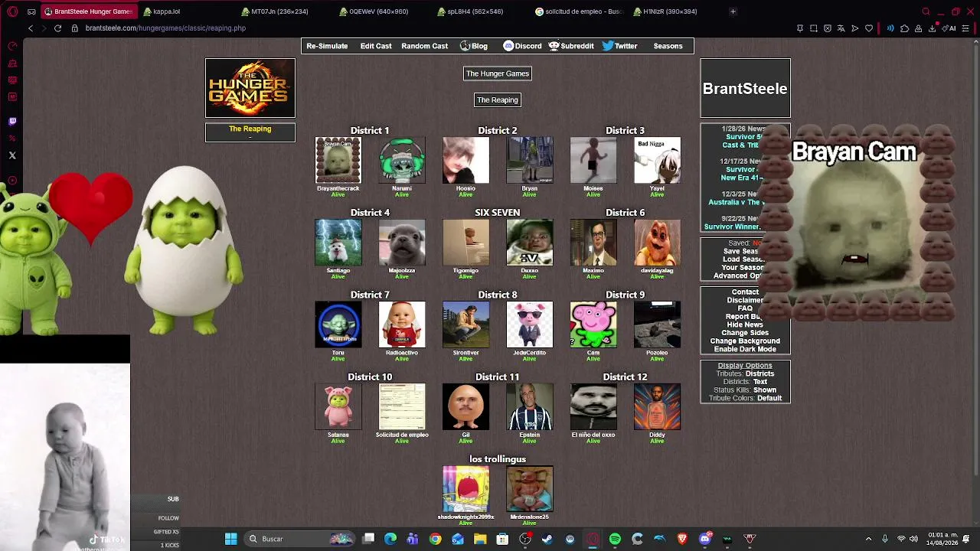Viewport: 980px width, 551px height.
Task: Click shadowknightx2099x tribute picture
Action: click(465, 489)
